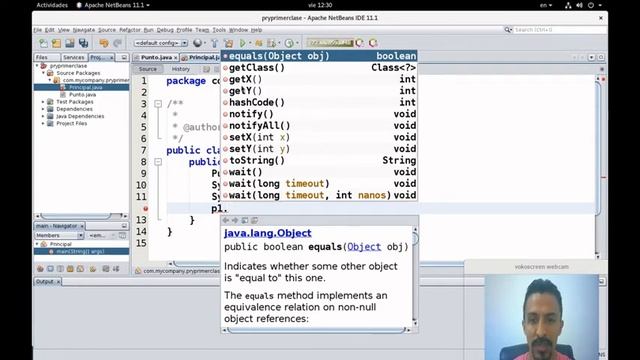Toggle Fully Qualified Names in Navigator

coord(93,269)
